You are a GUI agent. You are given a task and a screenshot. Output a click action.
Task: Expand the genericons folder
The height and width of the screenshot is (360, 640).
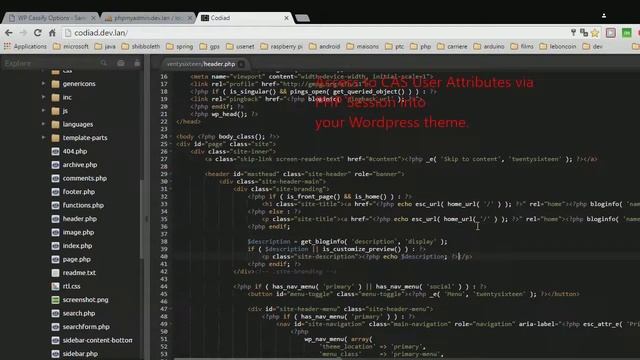43,83
